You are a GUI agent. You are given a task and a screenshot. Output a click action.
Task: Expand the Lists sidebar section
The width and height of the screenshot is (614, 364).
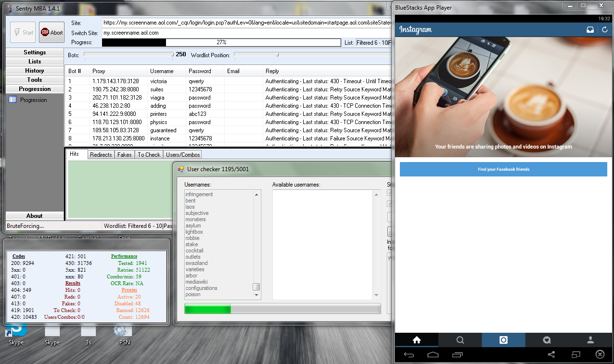tap(35, 61)
